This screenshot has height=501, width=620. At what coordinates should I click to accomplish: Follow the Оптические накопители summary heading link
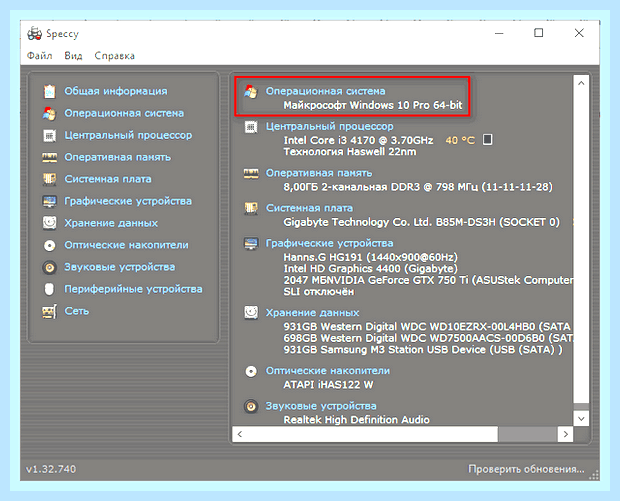(328, 371)
